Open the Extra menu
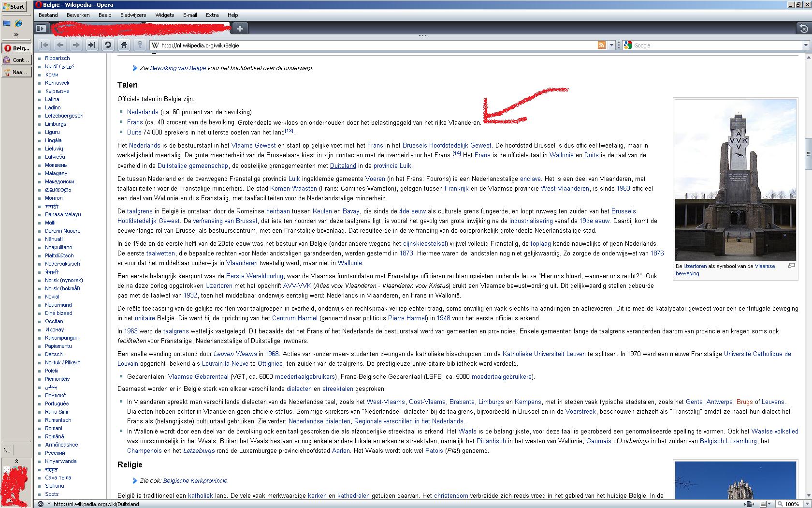 (212, 15)
